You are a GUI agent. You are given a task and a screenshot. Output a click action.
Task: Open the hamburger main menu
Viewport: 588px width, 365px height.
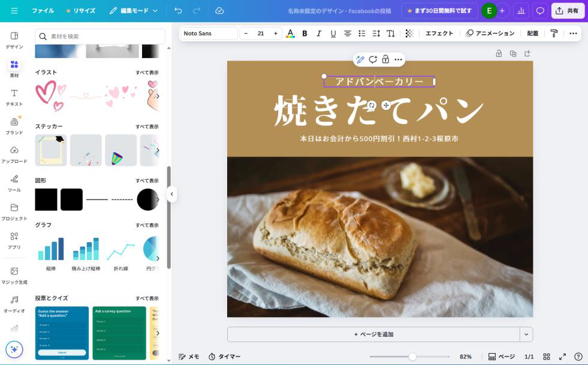(14, 11)
